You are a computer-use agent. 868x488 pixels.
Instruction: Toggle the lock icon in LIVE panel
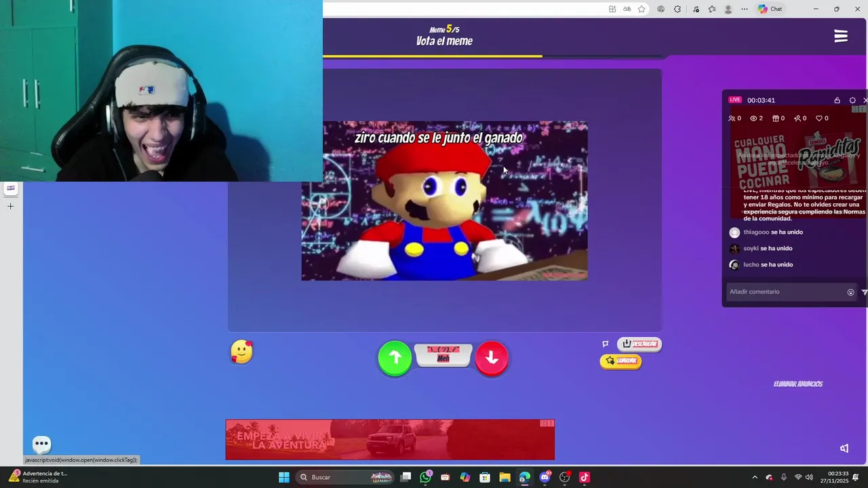(x=837, y=100)
